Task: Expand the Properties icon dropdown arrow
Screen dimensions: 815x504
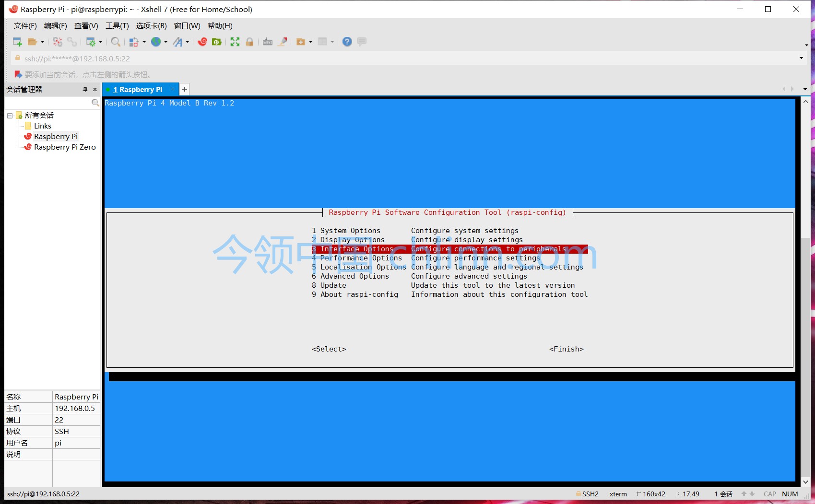Action: pos(101,42)
